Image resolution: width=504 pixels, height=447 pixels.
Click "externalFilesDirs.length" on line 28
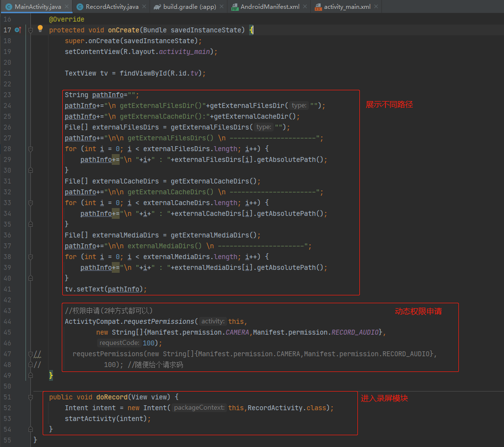coord(190,149)
